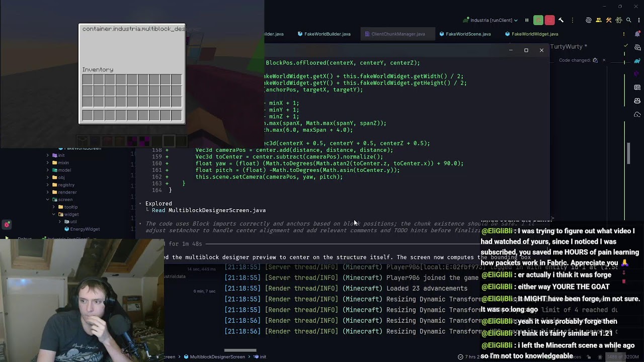Screen dimensions: 644x362
Task: Click the green rerun Gradle button
Action: pyautogui.click(x=538, y=20)
